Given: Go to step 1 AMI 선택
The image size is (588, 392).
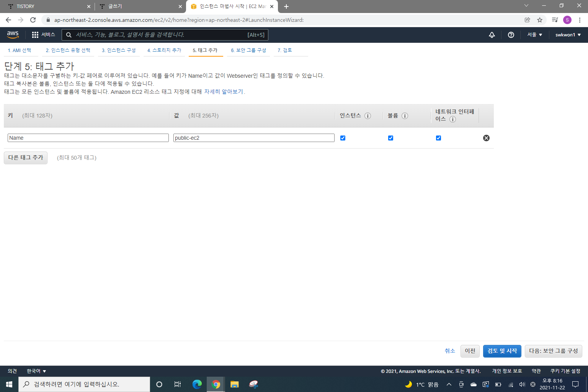Looking at the screenshot, I should click(x=20, y=51).
